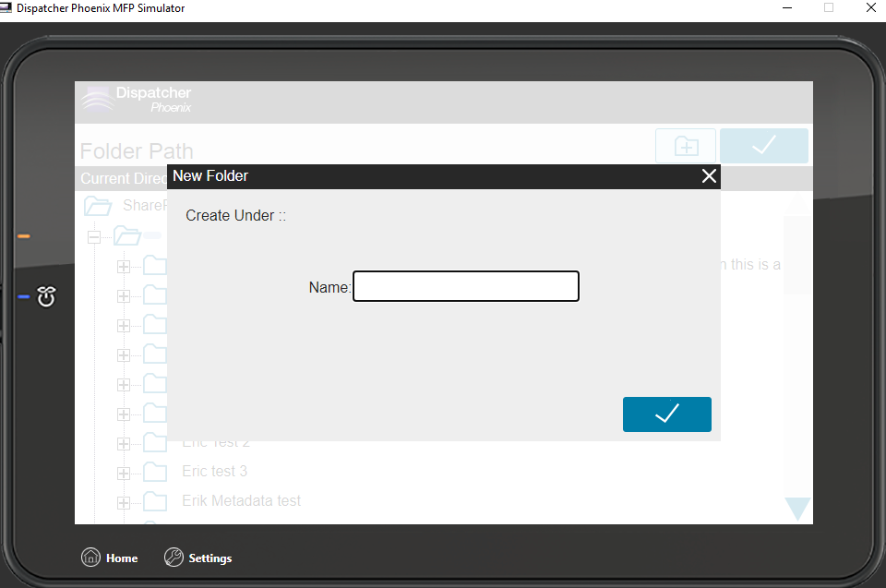The height and width of the screenshot is (588, 886).
Task: Click the new folder icon button
Action: click(x=686, y=146)
